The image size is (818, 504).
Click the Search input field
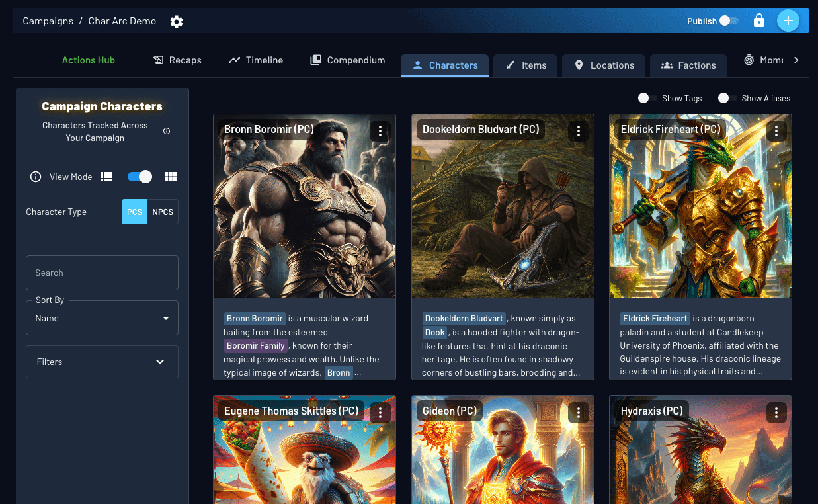tap(102, 273)
